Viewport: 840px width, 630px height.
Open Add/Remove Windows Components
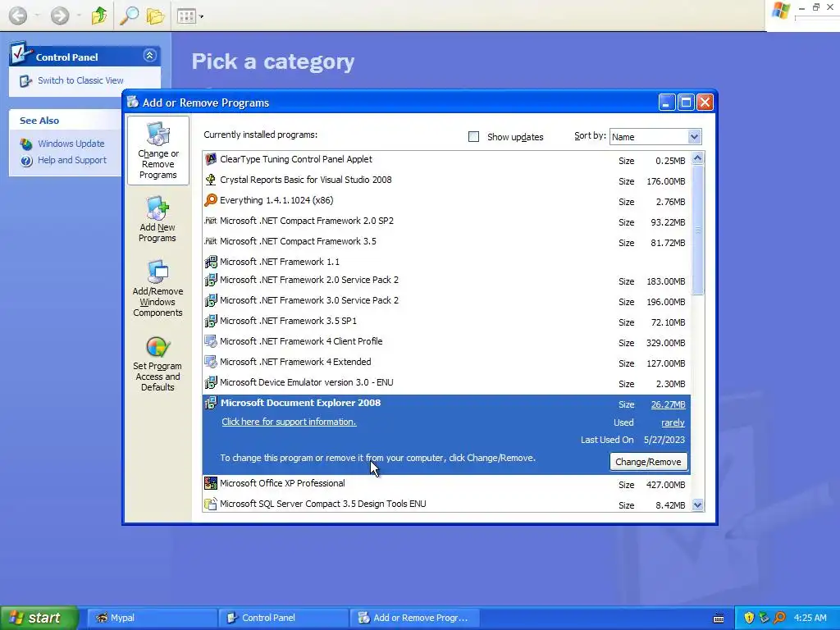(x=157, y=289)
